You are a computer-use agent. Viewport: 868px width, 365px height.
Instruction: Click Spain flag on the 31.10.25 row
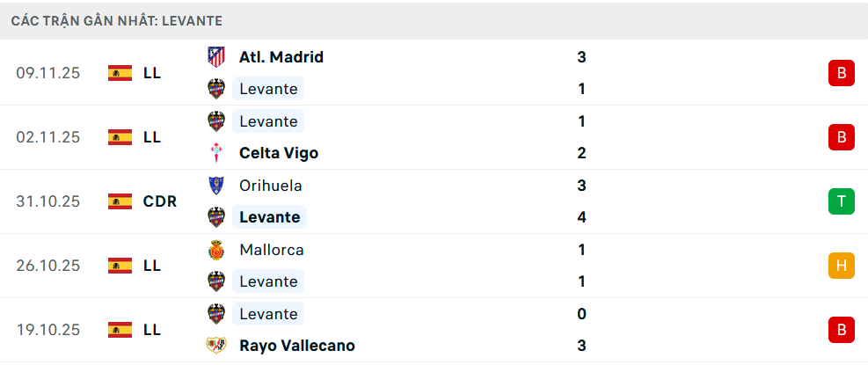[120, 201]
